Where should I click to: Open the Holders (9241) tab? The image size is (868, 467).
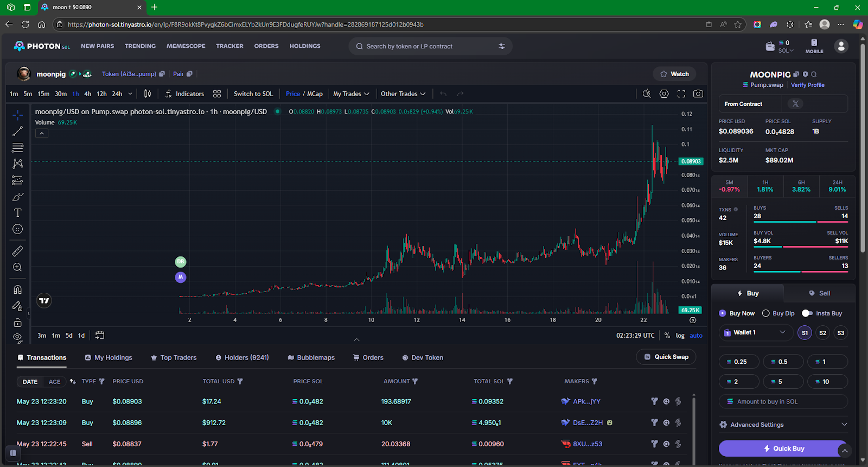point(242,357)
